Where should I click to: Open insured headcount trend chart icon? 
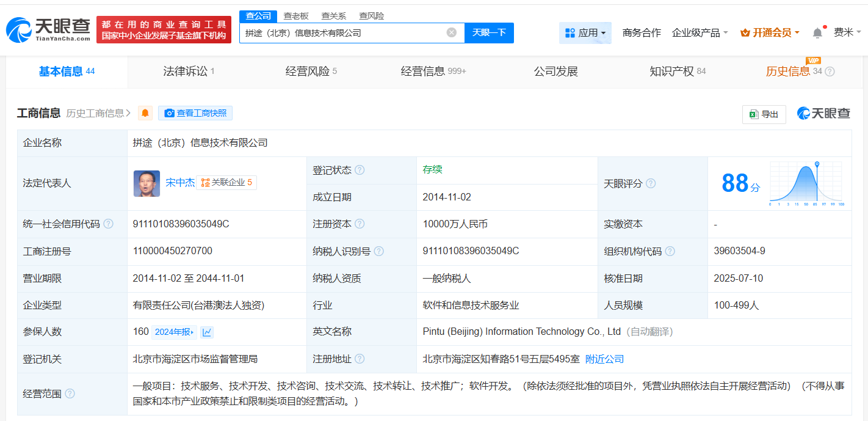point(207,332)
